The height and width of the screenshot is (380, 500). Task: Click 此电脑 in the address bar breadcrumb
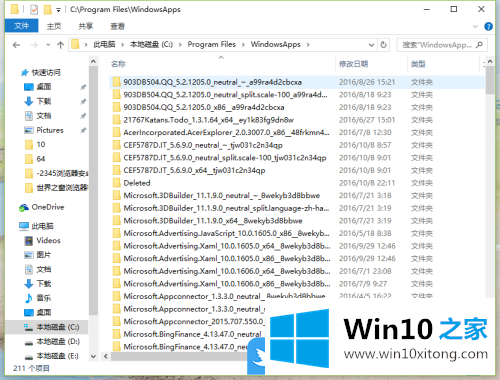104,44
